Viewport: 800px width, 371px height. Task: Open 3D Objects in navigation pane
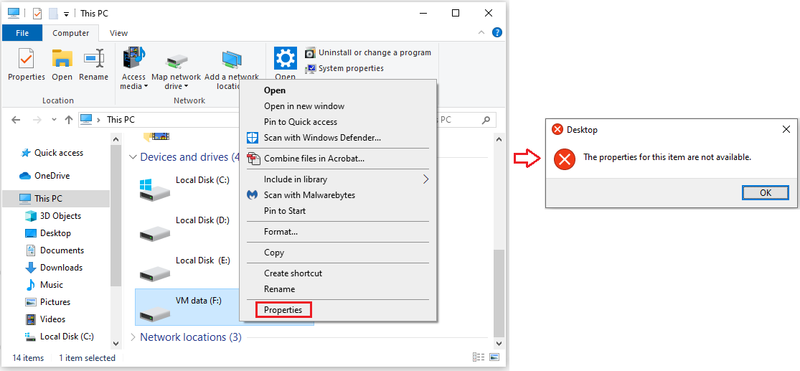[53, 216]
